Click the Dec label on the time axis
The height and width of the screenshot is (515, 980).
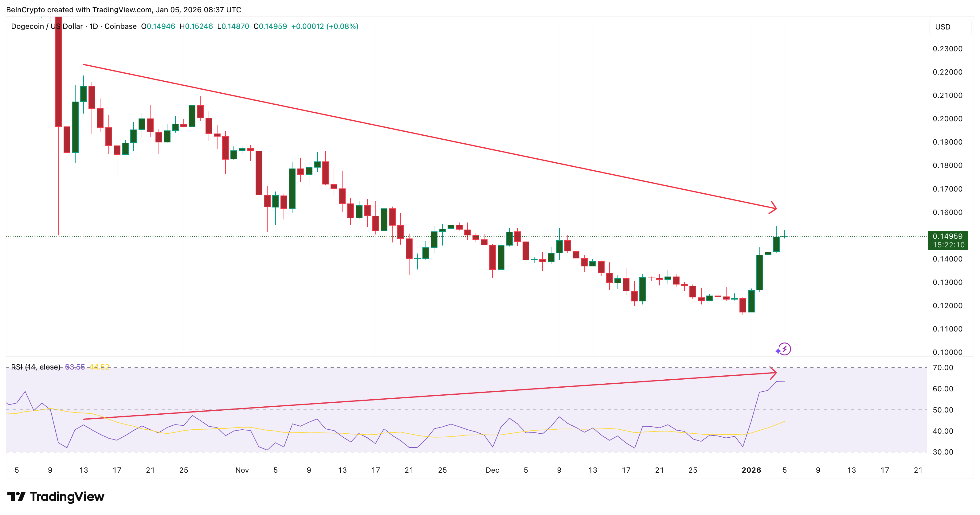point(493,470)
